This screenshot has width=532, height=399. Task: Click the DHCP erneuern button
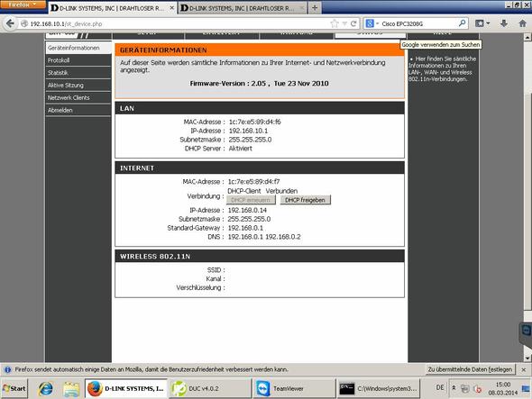(x=251, y=200)
